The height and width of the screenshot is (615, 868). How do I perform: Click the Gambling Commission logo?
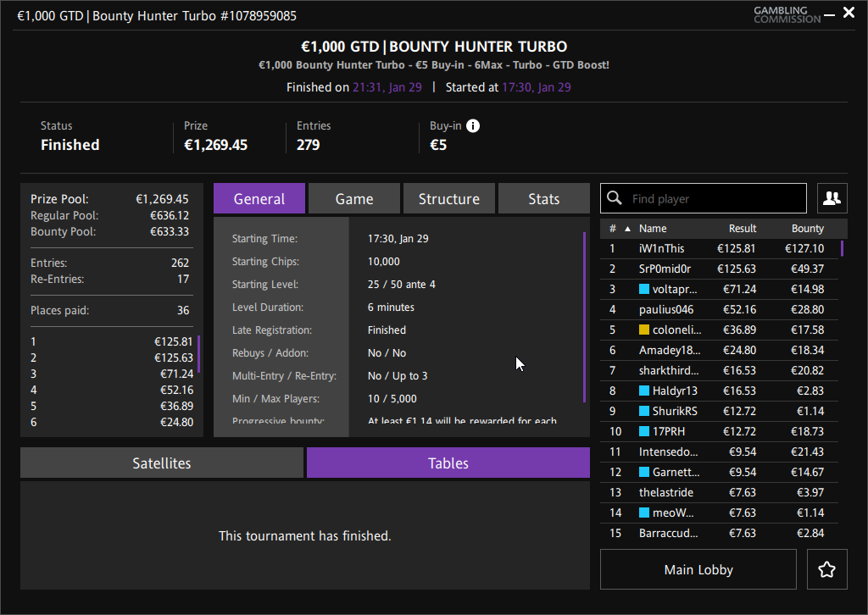click(787, 14)
